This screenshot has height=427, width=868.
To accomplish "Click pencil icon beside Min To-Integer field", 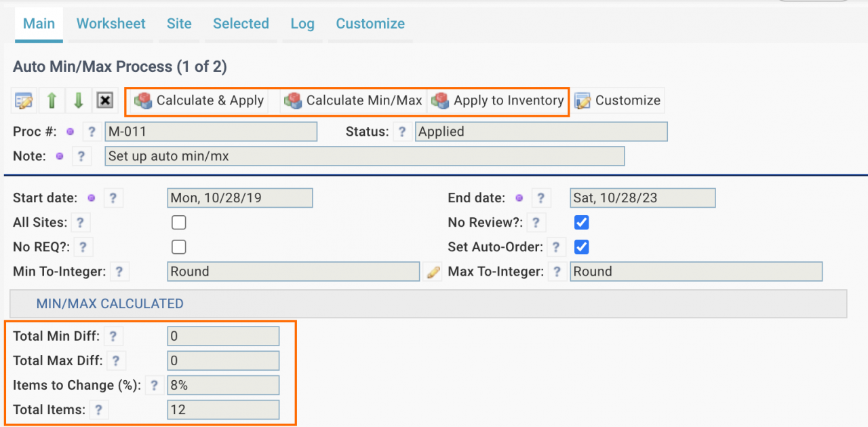I will pos(433,272).
